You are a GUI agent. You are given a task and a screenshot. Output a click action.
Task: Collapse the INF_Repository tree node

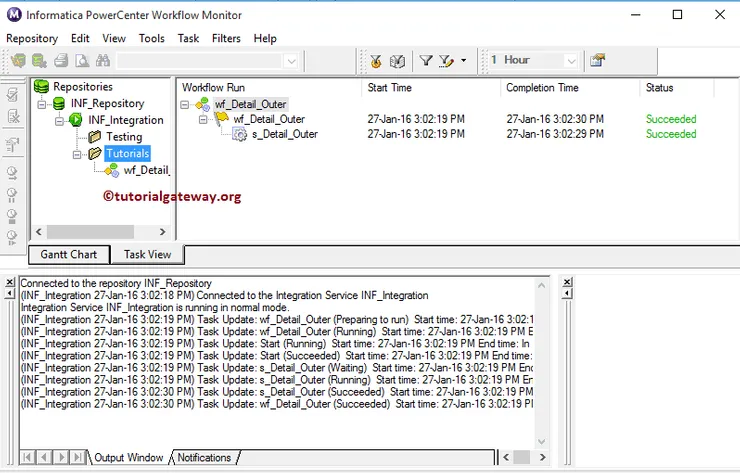point(42,104)
